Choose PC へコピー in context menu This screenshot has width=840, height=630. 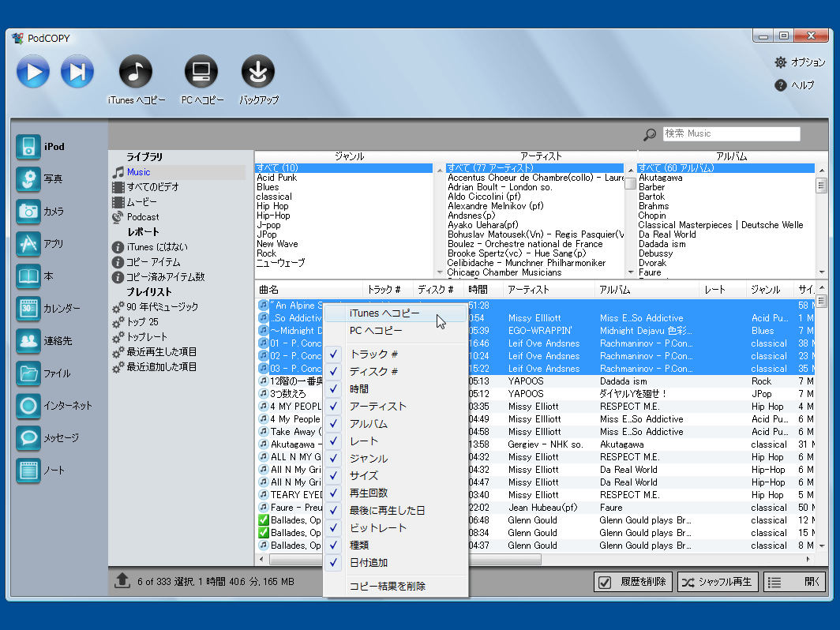(x=396, y=331)
